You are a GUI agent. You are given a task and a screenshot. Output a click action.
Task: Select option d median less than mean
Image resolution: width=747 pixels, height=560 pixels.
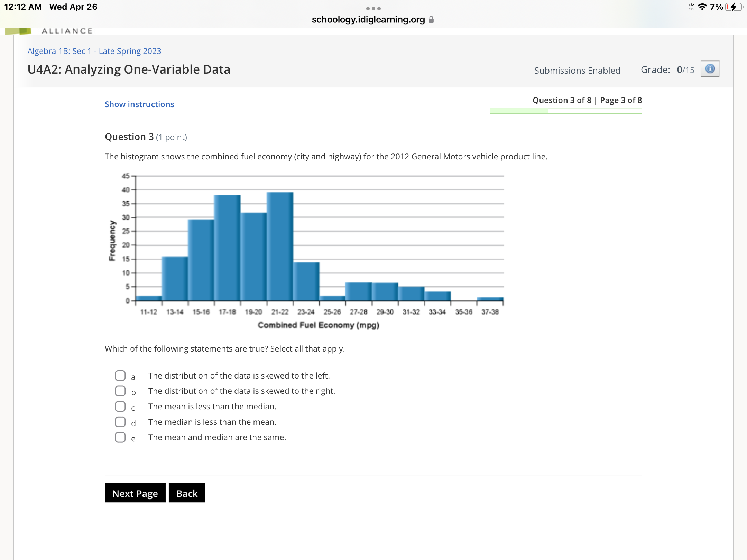[120, 422]
